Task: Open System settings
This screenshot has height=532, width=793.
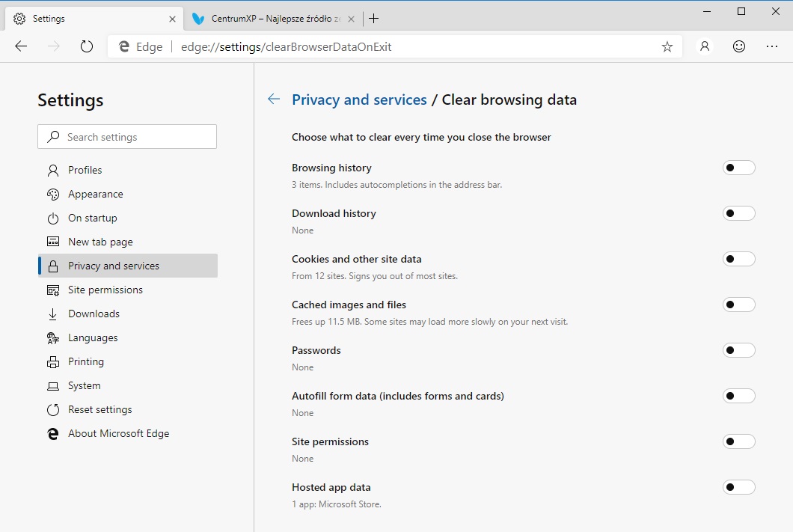Action: pyautogui.click(x=128, y=385)
